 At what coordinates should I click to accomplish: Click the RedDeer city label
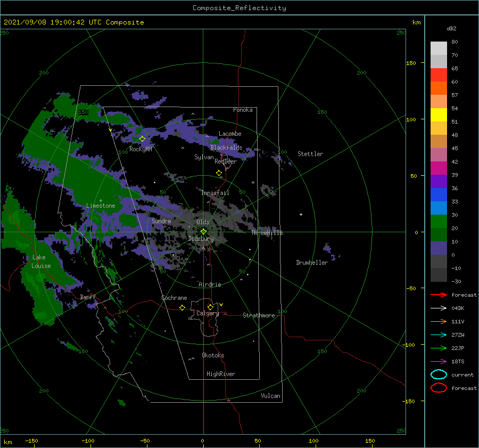click(226, 161)
